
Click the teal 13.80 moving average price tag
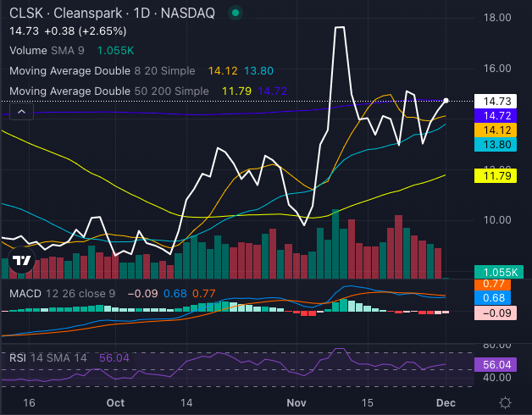[495, 145]
